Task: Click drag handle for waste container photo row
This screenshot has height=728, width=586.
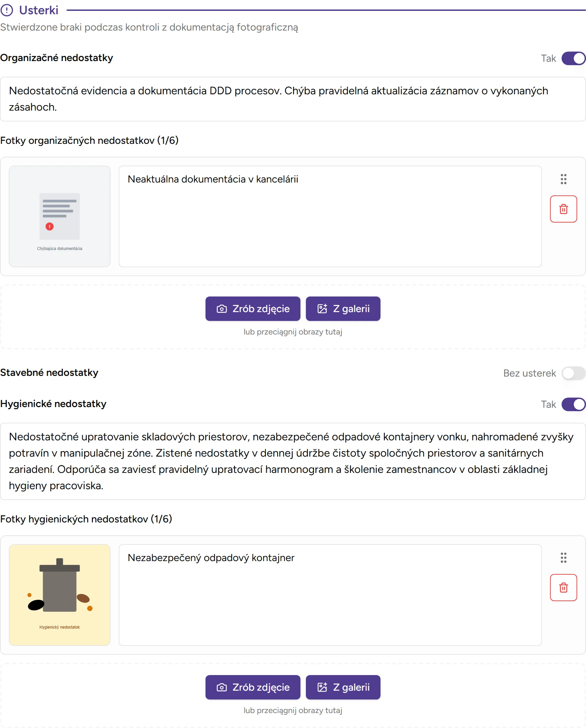Action: (x=563, y=558)
